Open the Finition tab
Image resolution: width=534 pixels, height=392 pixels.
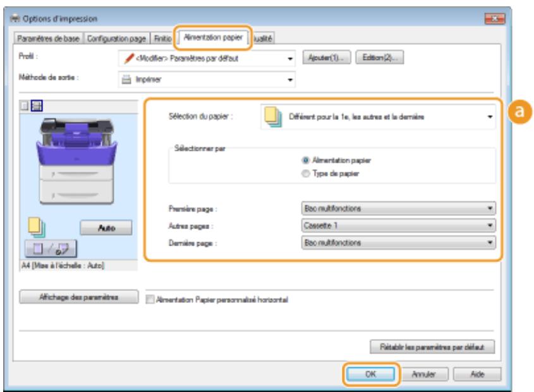[162, 39]
